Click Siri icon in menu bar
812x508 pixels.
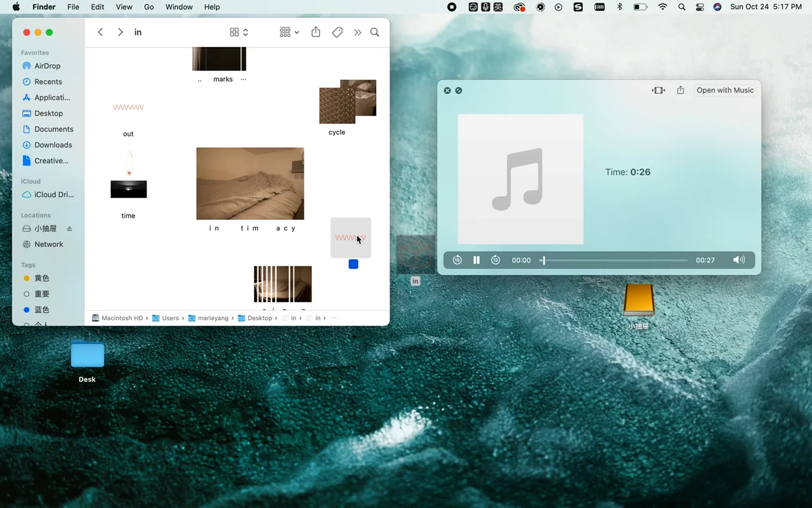tap(717, 7)
